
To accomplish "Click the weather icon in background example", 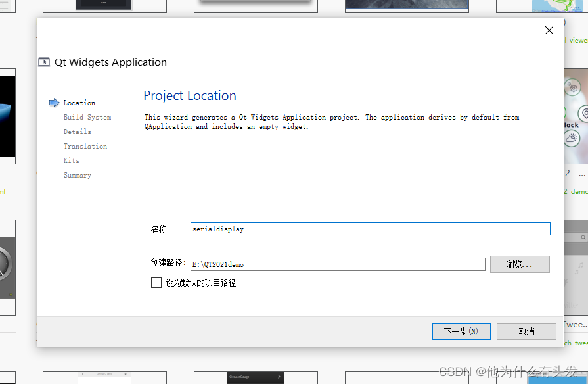I will 572,139.
